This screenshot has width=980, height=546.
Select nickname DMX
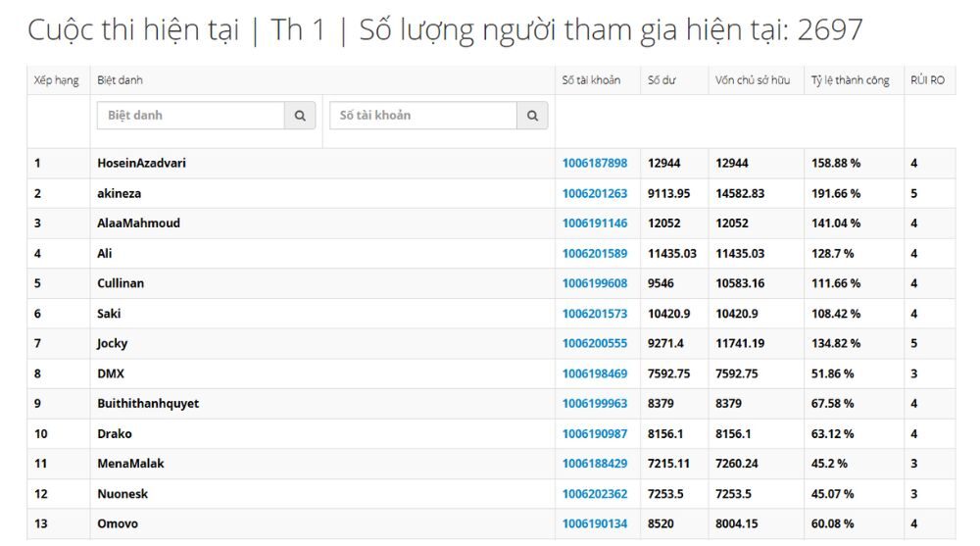coord(111,373)
